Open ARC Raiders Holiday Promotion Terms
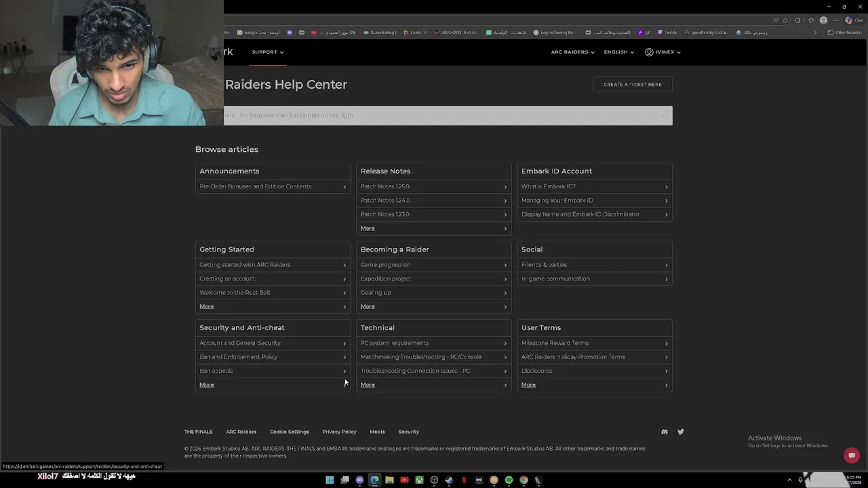The height and width of the screenshot is (488, 868). (595, 357)
